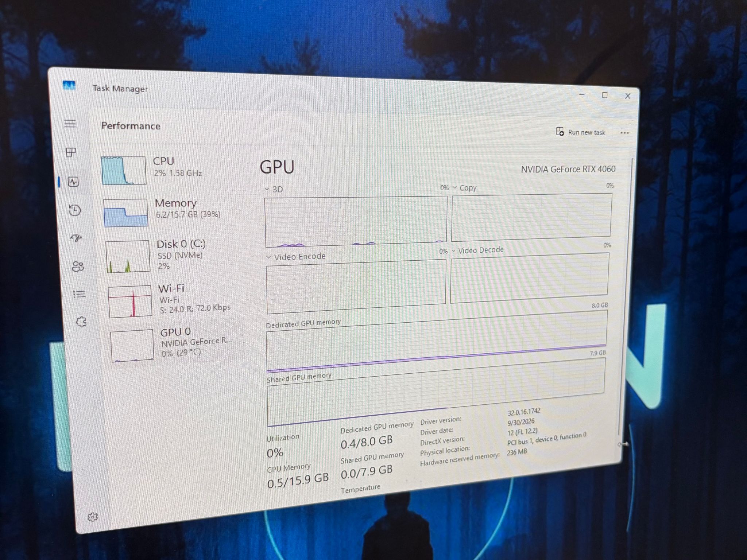
Task: Open the Copy engine dropdown
Action: [x=465, y=188]
